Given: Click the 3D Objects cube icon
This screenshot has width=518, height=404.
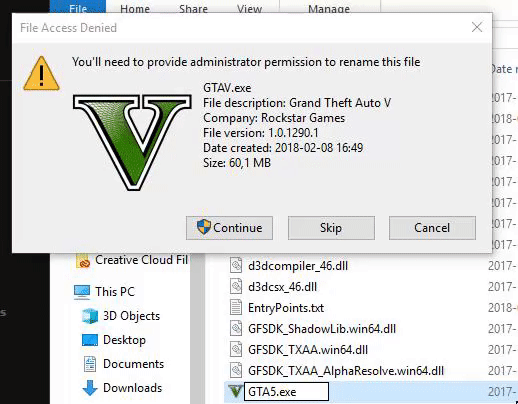Looking at the screenshot, I should [90, 316].
